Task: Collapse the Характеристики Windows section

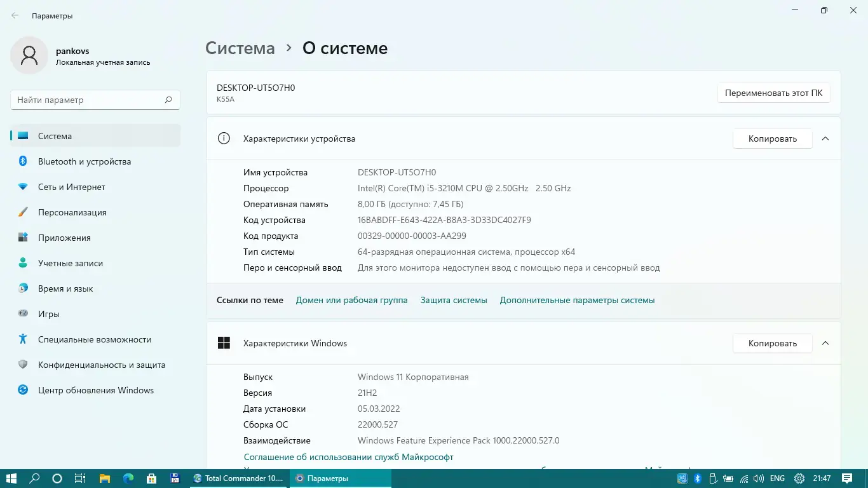Action: [825, 343]
